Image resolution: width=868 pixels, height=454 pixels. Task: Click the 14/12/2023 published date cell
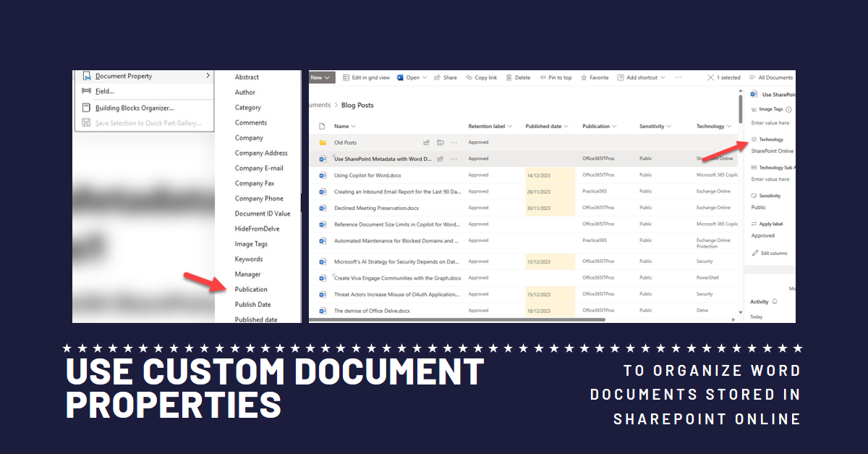pyautogui.click(x=550, y=175)
